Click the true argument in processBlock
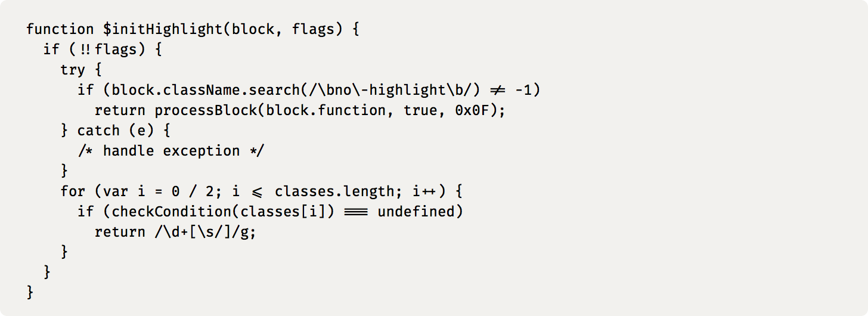The image size is (868, 316). click(420, 110)
